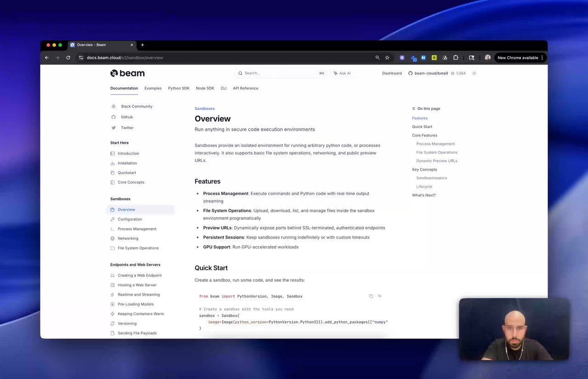The width and height of the screenshot is (588, 379).
Task: Switch to the CLI tab
Action: [224, 88]
